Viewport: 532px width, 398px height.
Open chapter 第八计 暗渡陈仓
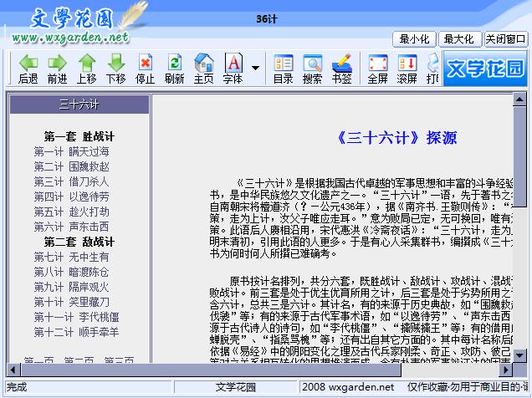tap(71, 272)
